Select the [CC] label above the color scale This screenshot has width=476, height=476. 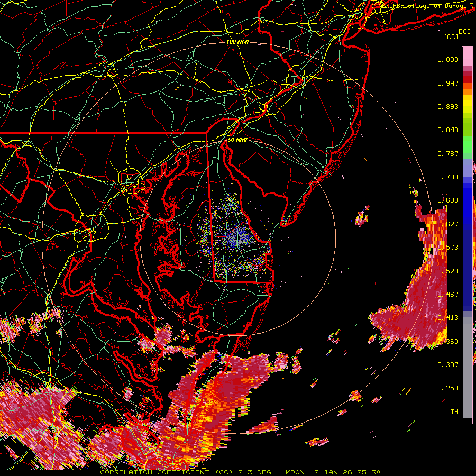tap(452, 36)
